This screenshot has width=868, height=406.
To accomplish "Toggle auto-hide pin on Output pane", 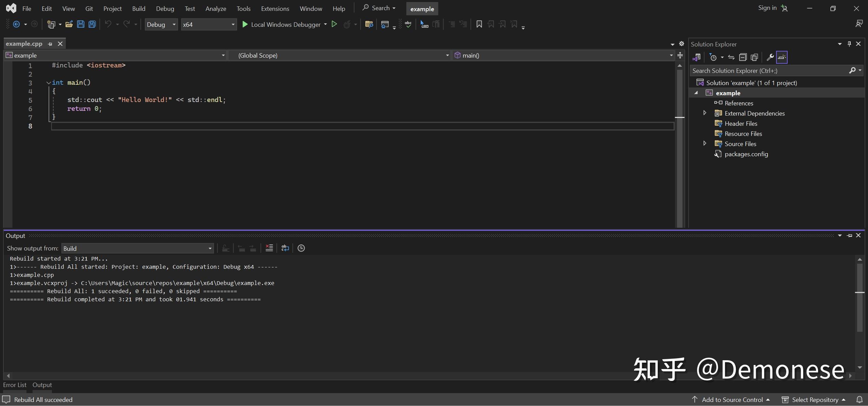I will 849,235.
